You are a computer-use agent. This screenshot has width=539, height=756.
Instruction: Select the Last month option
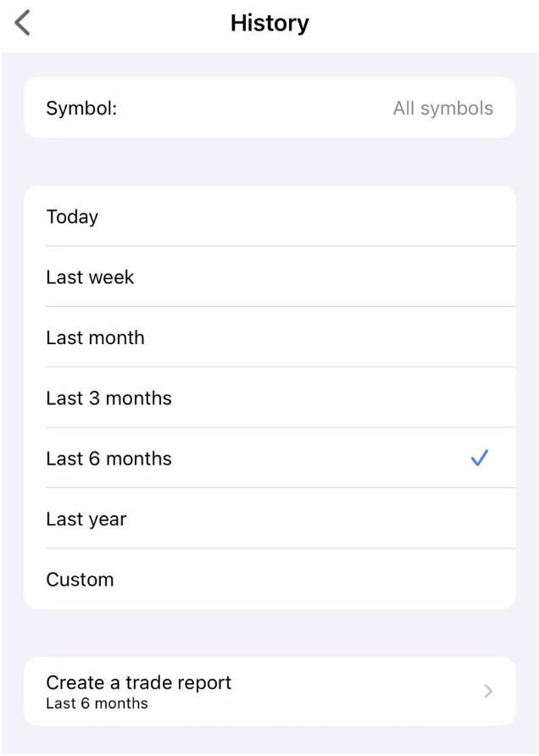(95, 337)
